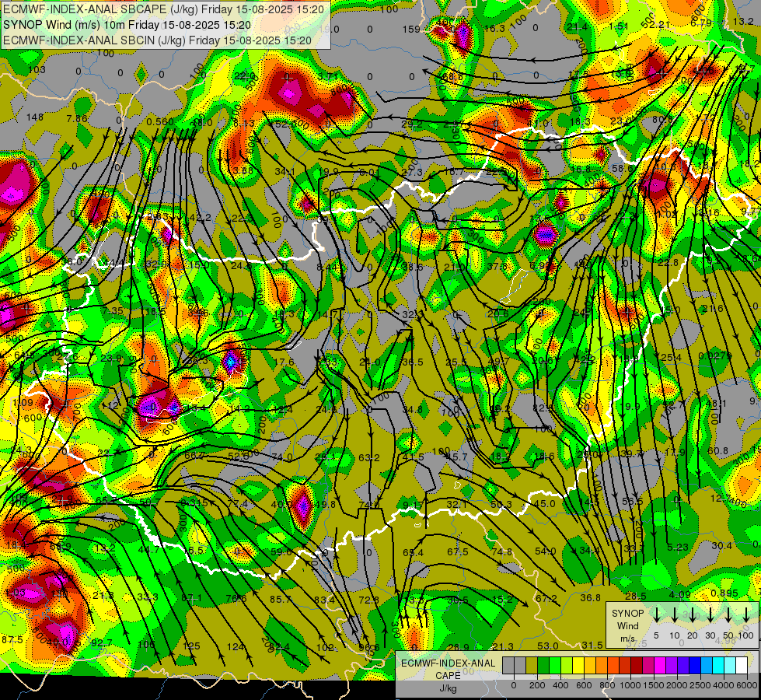Click the map value 0.895
The image size is (761, 700).
[724, 593]
